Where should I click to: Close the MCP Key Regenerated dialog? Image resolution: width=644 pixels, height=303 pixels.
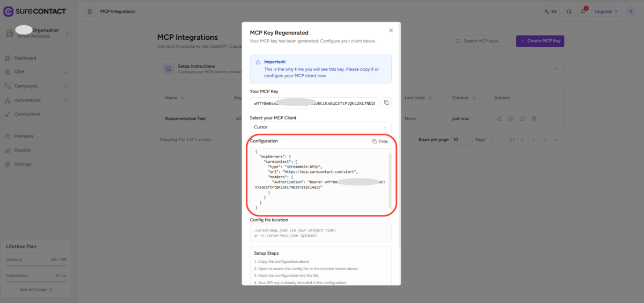(391, 31)
